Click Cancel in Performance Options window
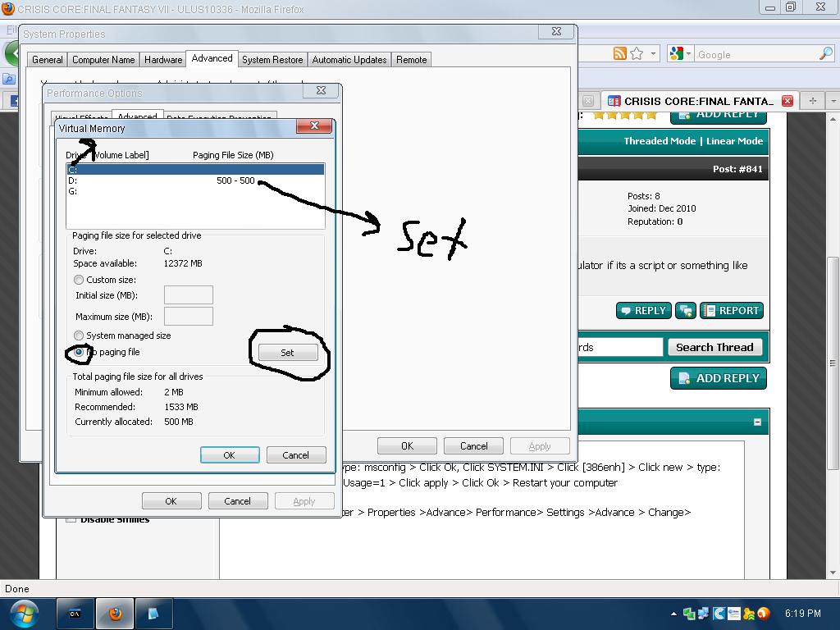Viewport: 840px width, 630px height. 238,501
